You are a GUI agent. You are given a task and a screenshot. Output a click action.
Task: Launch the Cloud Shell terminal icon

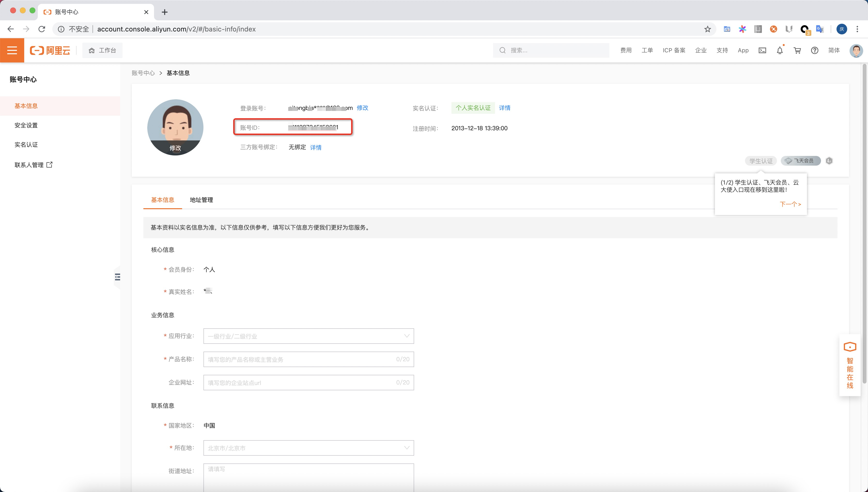[x=762, y=50]
